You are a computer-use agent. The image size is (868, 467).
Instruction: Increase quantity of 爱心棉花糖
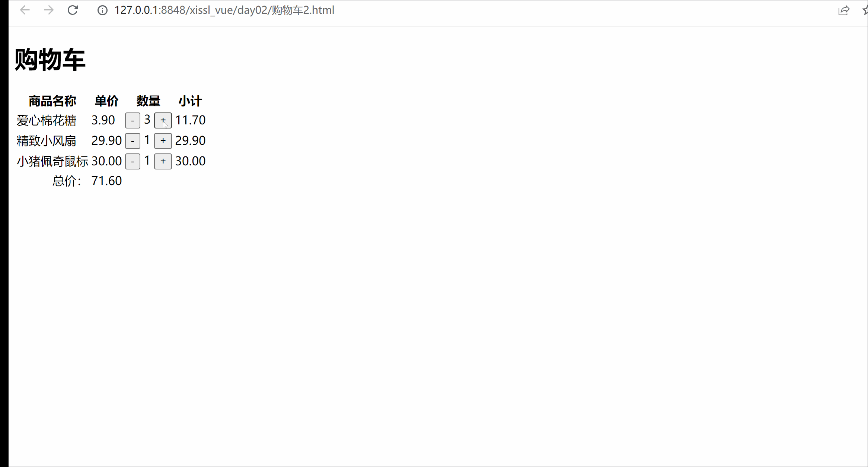click(x=163, y=120)
